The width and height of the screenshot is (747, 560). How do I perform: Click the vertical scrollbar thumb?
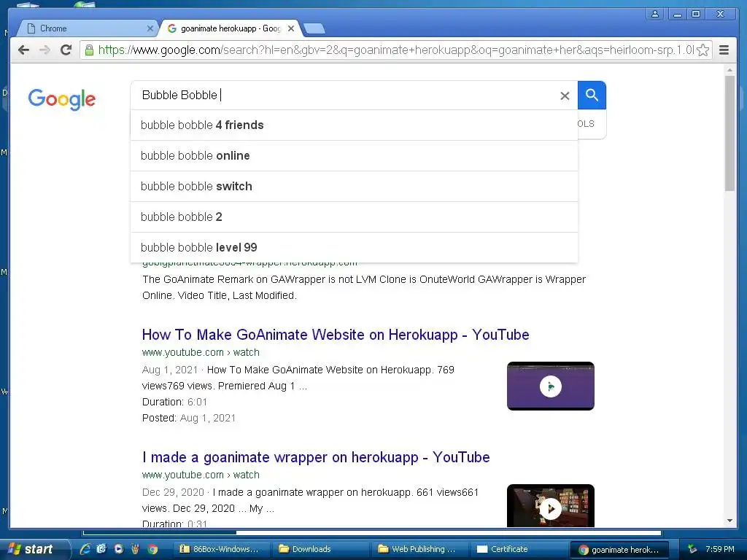[x=729, y=133]
